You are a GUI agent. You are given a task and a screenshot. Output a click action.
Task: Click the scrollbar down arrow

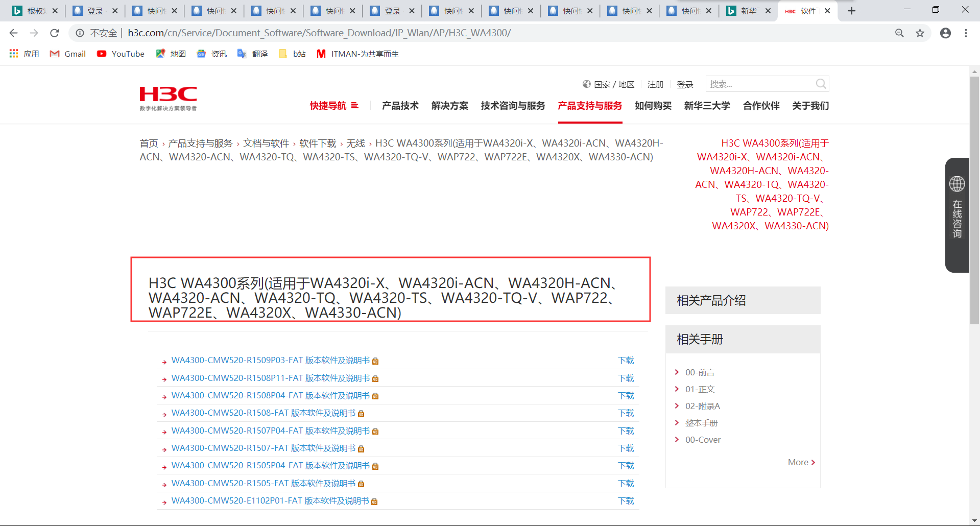coord(975,521)
